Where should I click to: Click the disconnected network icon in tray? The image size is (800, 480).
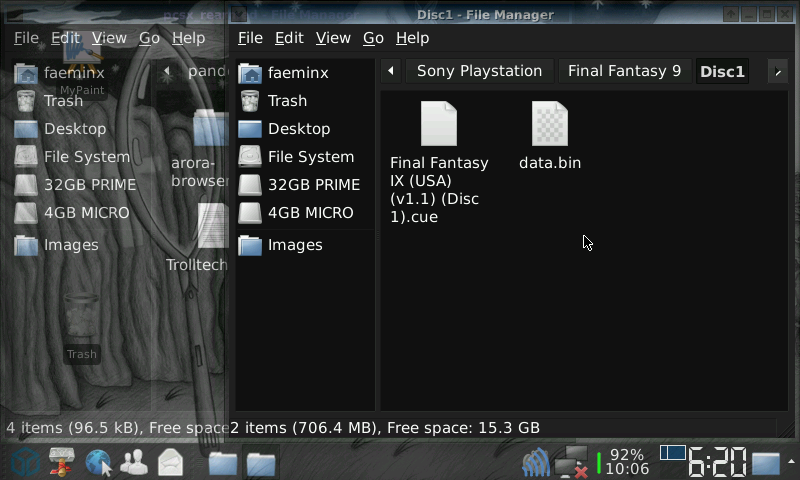570,462
